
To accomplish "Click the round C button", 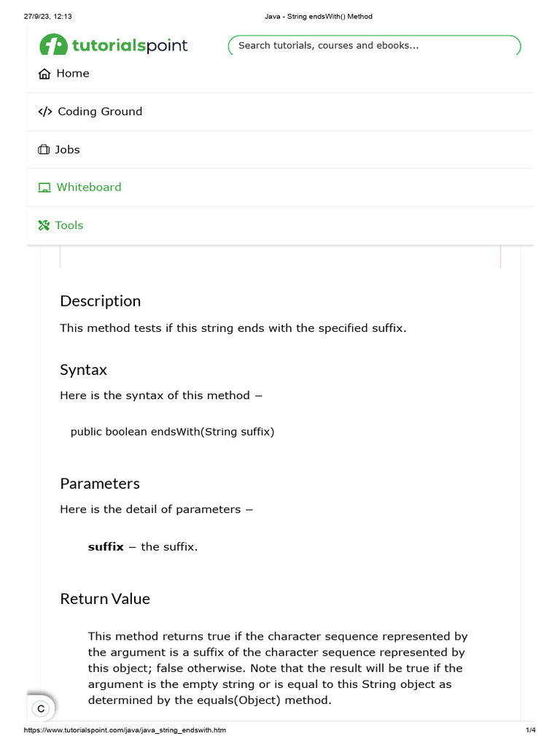I will point(42,708).
